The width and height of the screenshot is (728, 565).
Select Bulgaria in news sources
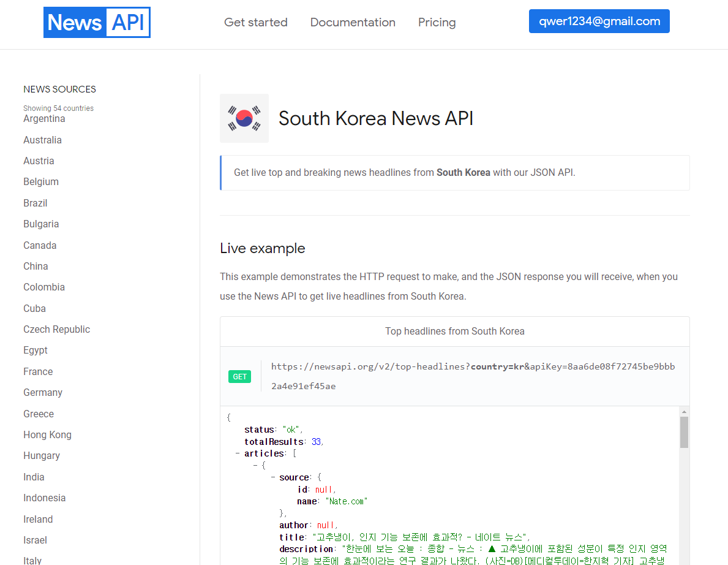coord(41,224)
